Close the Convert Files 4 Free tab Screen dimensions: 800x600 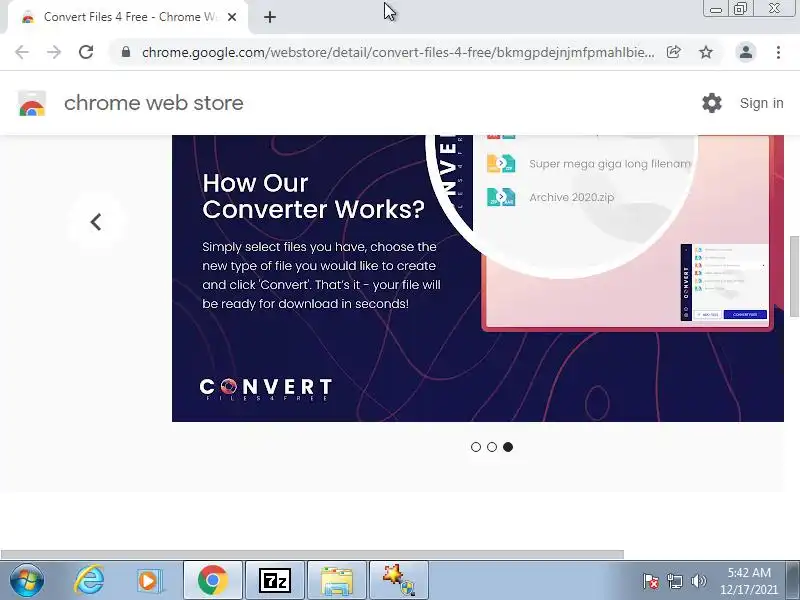click(x=232, y=17)
